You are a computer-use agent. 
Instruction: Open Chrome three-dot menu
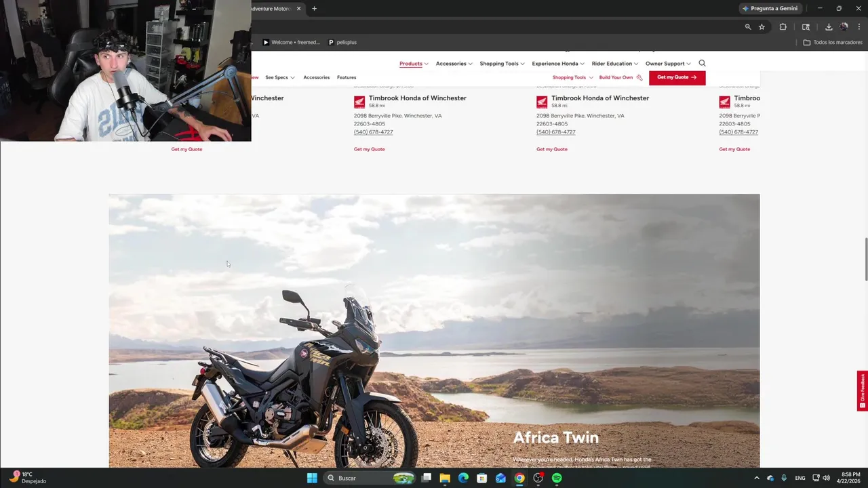click(859, 27)
